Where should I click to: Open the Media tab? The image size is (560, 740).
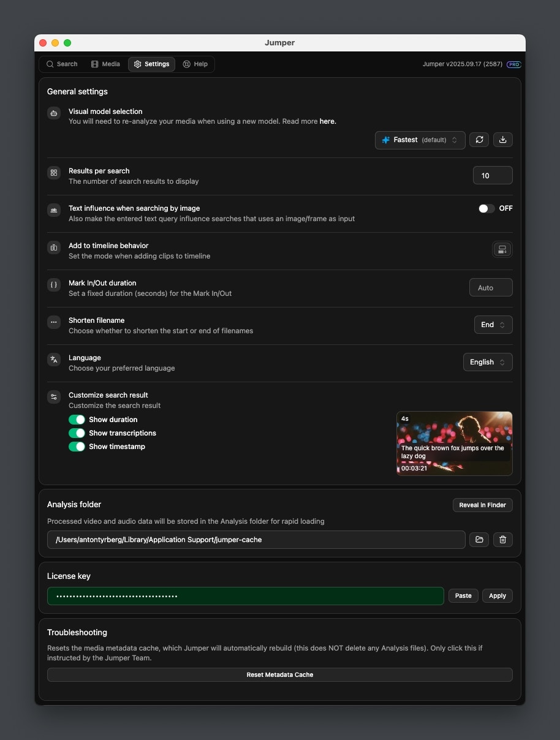[105, 64]
